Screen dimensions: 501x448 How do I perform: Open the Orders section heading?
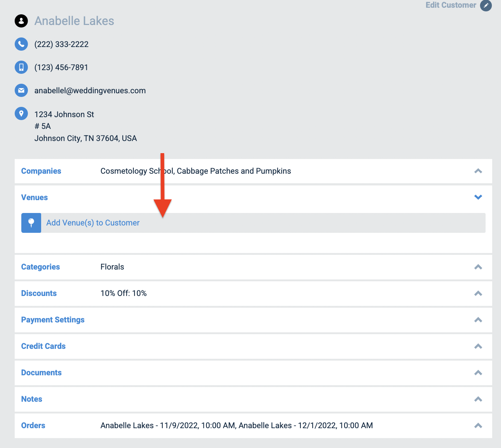[33, 426]
